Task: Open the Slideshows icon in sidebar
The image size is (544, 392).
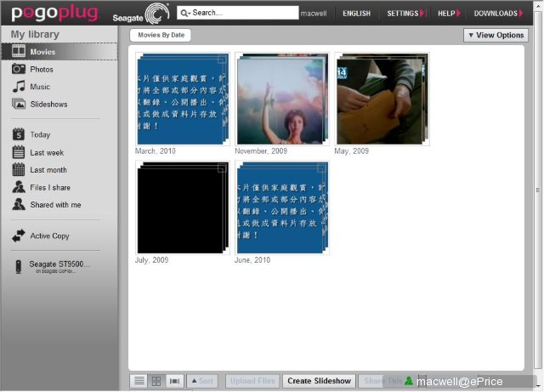Action: coord(19,104)
